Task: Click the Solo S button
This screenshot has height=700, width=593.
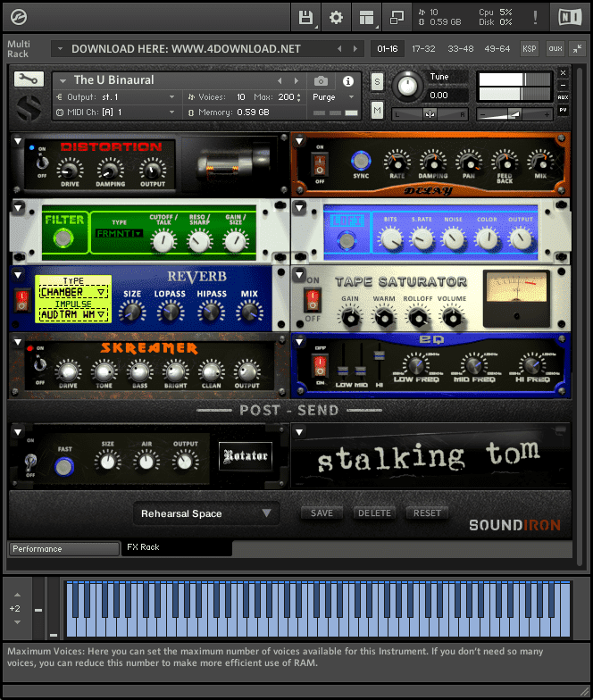Action: coord(377,82)
